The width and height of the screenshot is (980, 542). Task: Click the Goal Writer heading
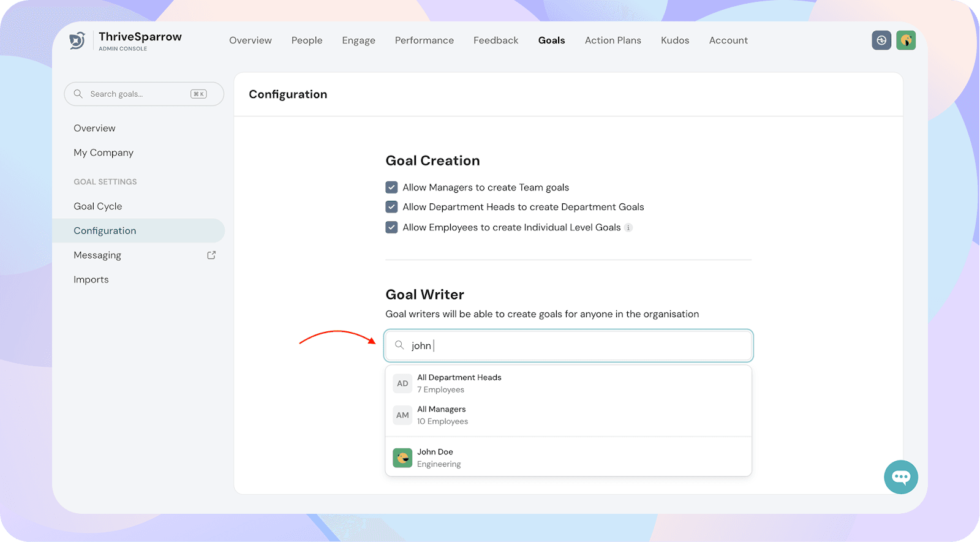(x=425, y=295)
